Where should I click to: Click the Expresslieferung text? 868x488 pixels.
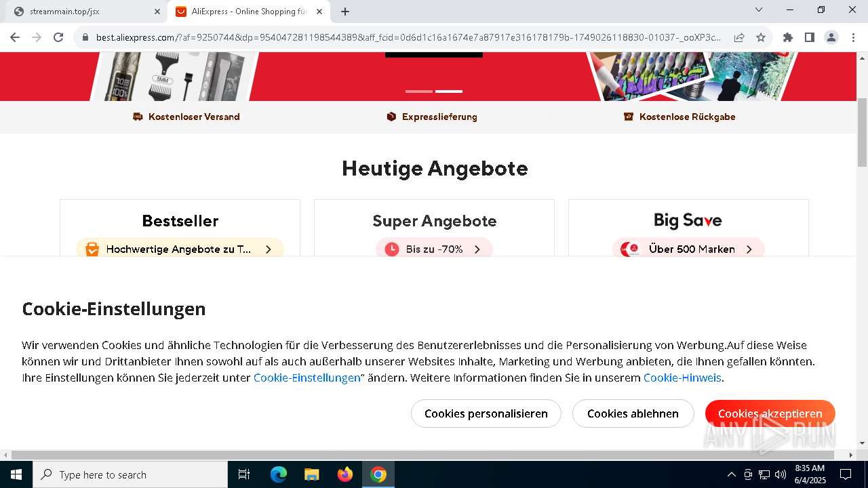pyautogui.click(x=439, y=117)
